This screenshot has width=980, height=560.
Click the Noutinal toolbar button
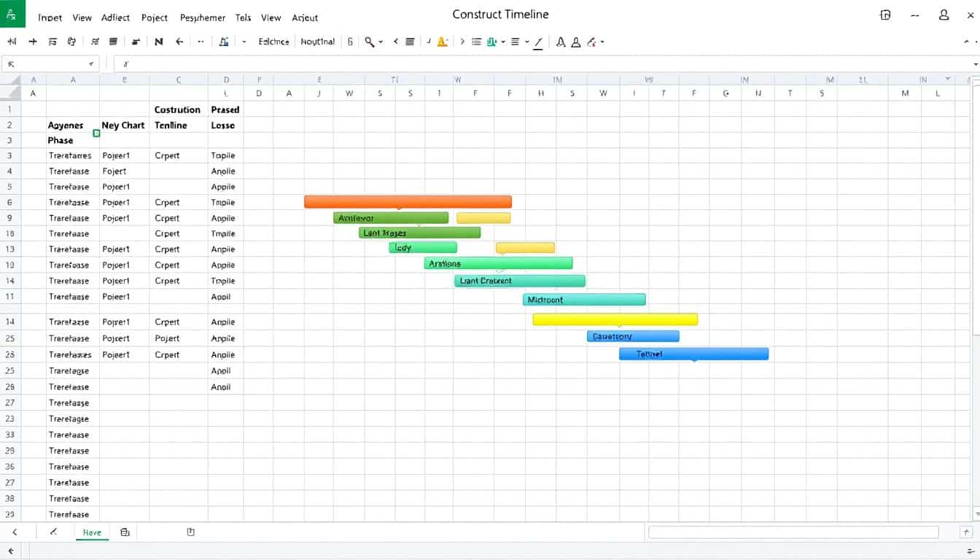tap(318, 42)
